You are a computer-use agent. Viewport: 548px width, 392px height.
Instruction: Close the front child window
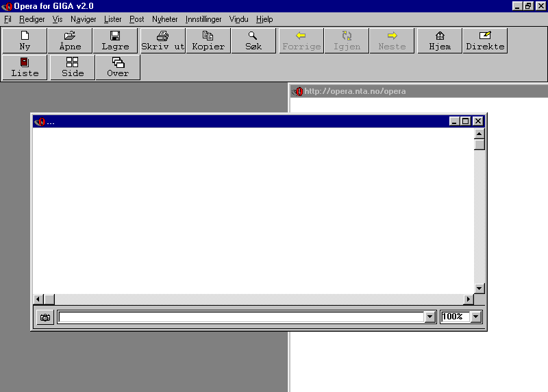(477, 121)
